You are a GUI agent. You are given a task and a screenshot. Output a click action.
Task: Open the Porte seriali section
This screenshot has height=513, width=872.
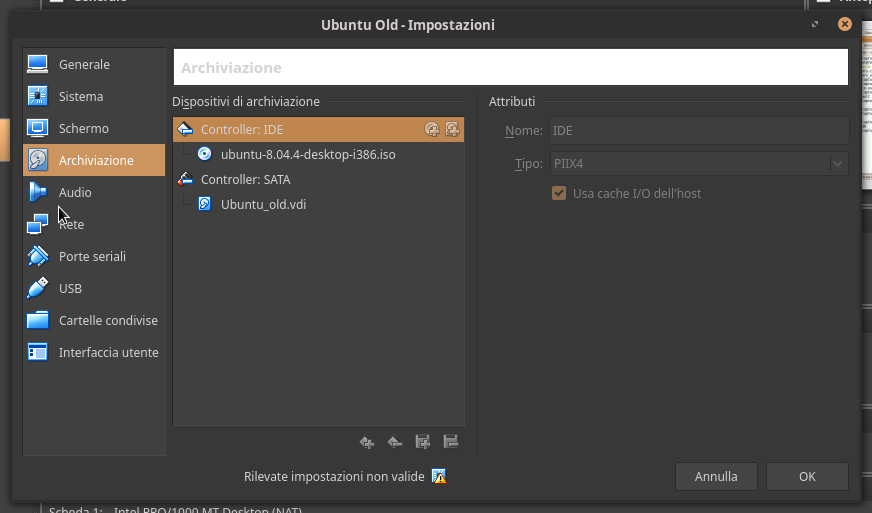[x=94, y=256]
